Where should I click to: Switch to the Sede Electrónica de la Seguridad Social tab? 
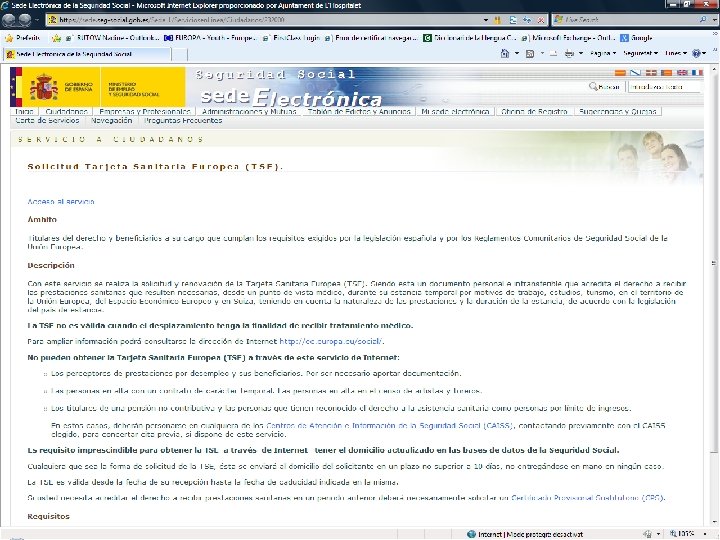87,54
